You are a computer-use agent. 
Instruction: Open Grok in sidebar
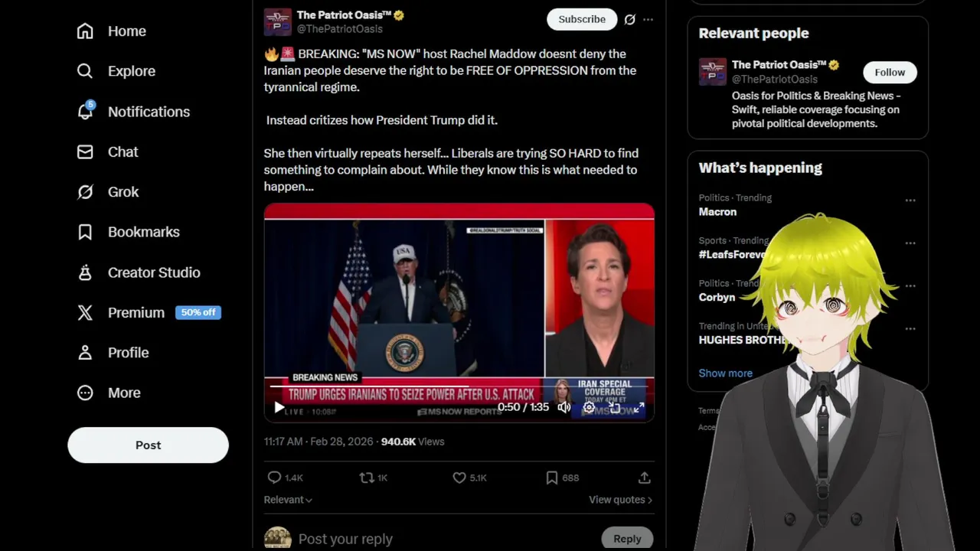(x=108, y=192)
